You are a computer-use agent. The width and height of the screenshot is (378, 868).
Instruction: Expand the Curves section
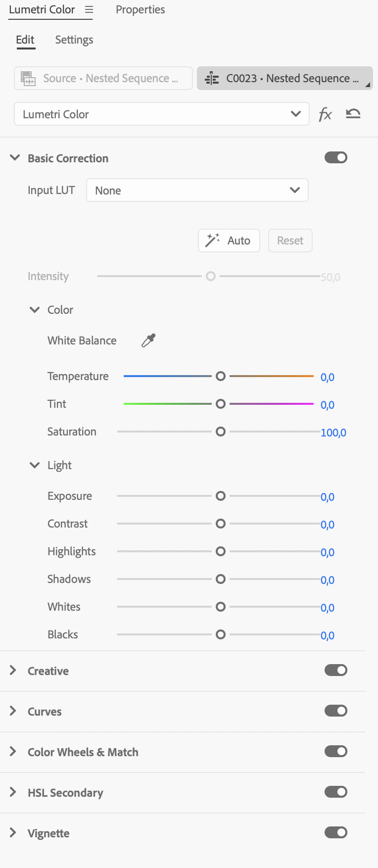coord(13,711)
